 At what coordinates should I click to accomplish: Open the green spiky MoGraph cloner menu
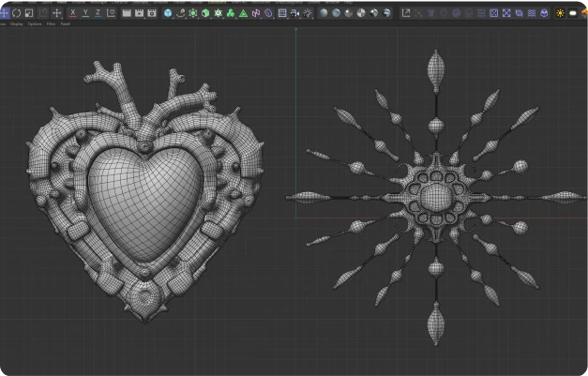click(x=219, y=13)
